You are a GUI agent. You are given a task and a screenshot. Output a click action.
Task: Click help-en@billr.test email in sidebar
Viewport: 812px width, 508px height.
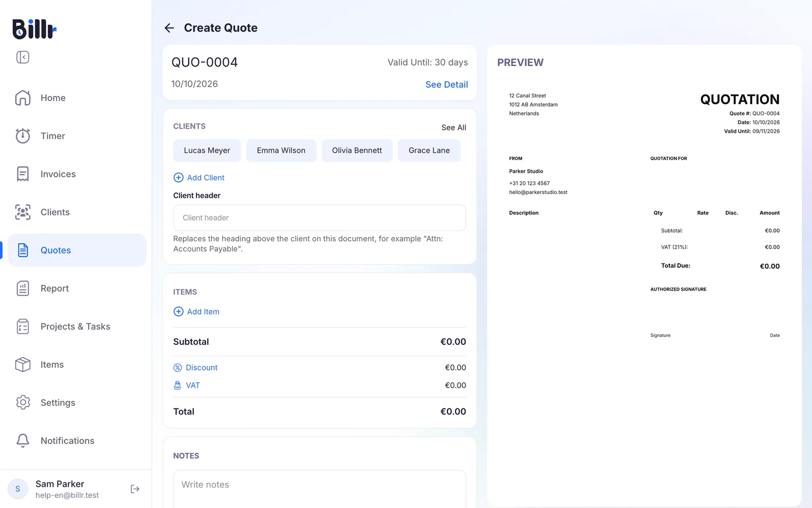(x=67, y=495)
